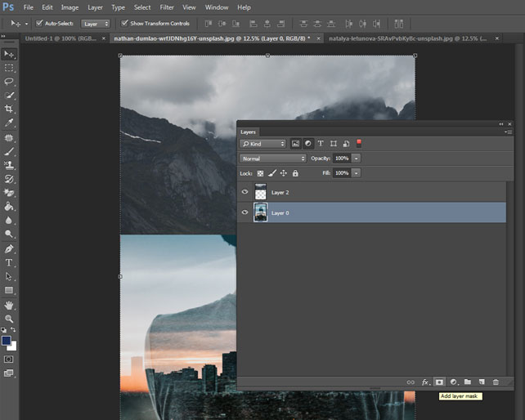Change screen mode from toolbox
This screenshot has height=420, width=525.
[9, 373]
